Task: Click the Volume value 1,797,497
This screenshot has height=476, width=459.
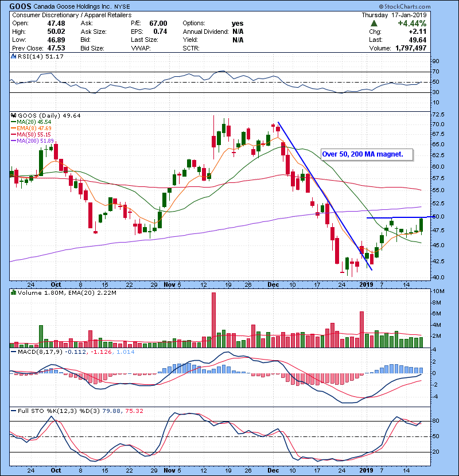Action: (x=411, y=48)
